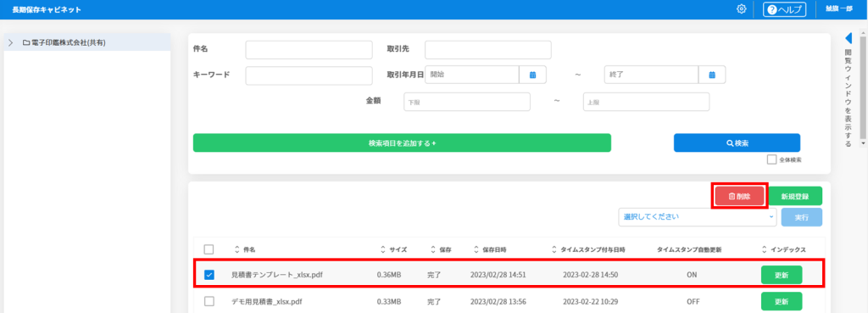Viewport: 868px width, 313px height.
Task: Click the 新規登録 button
Action: click(x=795, y=196)
